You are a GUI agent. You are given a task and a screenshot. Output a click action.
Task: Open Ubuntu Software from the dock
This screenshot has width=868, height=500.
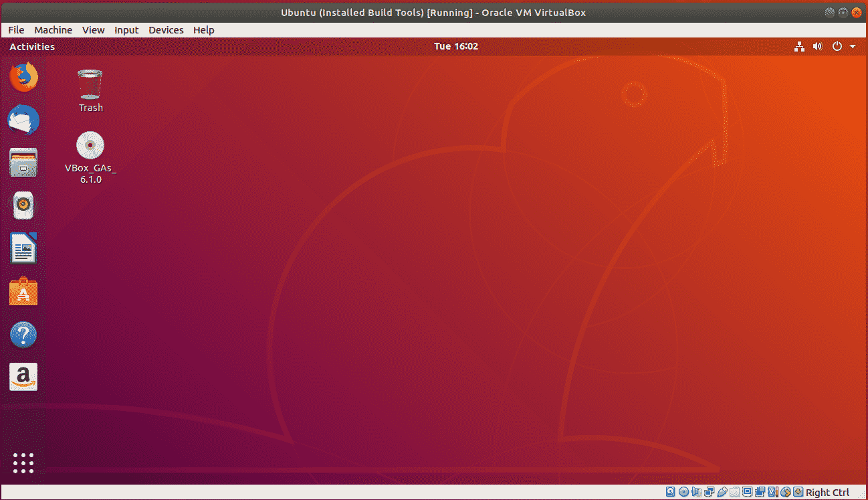tap(23, 292)
